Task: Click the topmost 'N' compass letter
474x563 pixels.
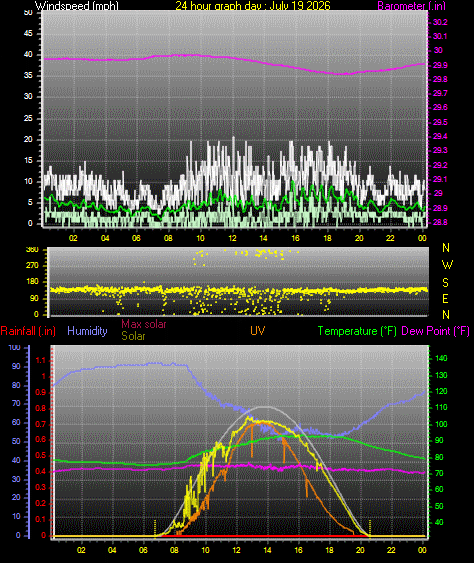Action: (446, 248)
